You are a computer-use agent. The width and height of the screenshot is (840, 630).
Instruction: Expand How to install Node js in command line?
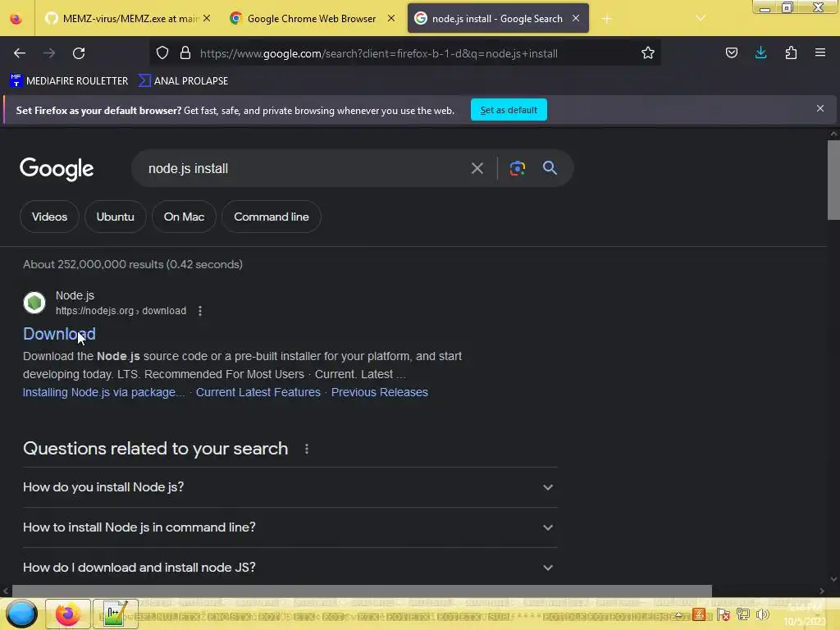point(290,527)
